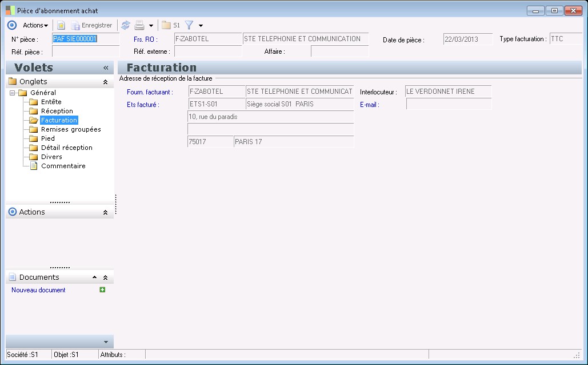
Task: Open Détail réception tree item
Action: tap(67, 148)
